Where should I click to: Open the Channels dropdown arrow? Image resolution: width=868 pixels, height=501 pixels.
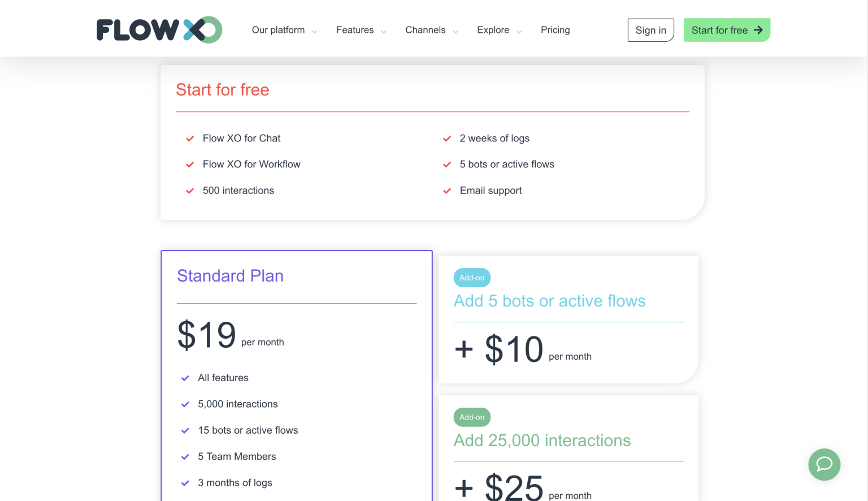pyautogui.click(x=455, y=32)
